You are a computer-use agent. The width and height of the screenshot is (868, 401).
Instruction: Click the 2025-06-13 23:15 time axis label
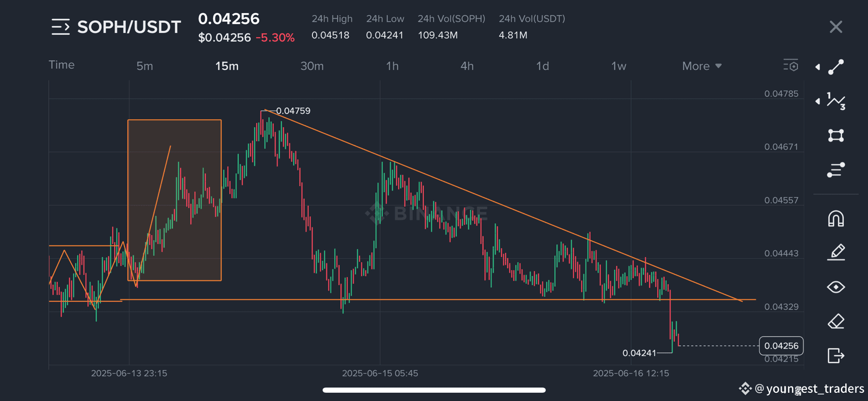coord(129,373)
